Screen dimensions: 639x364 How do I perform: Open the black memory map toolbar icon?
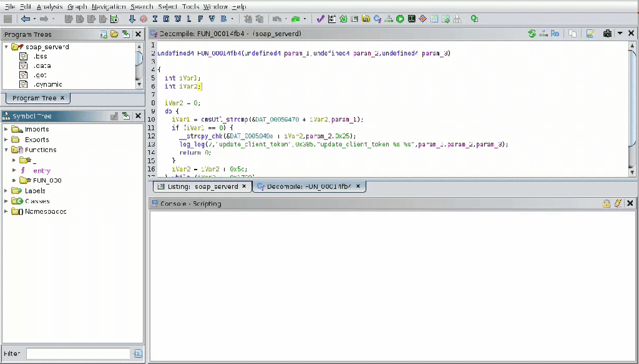412,19
